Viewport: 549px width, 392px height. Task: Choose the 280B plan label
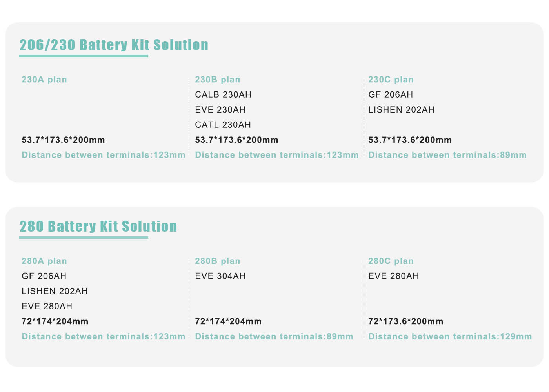pos(218,261)
